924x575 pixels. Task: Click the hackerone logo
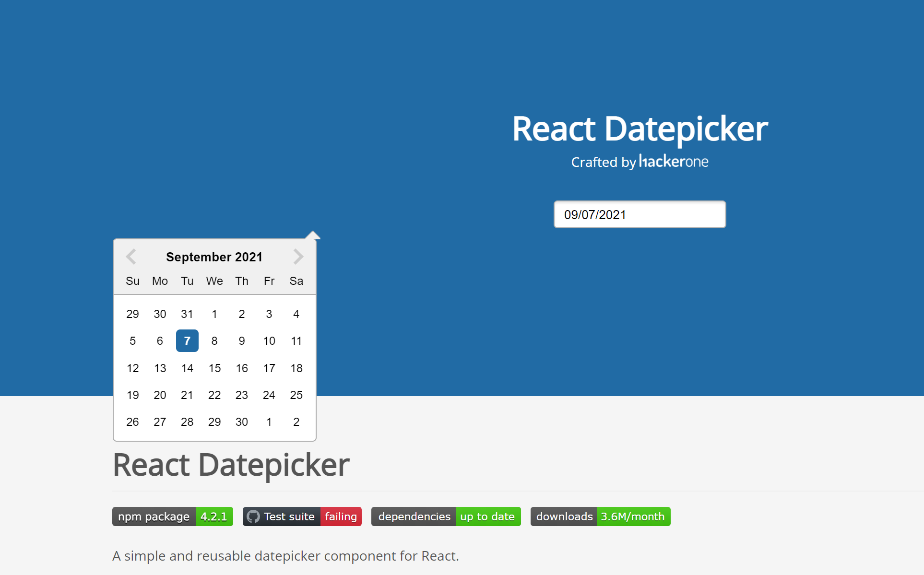(x=673, y=161)
